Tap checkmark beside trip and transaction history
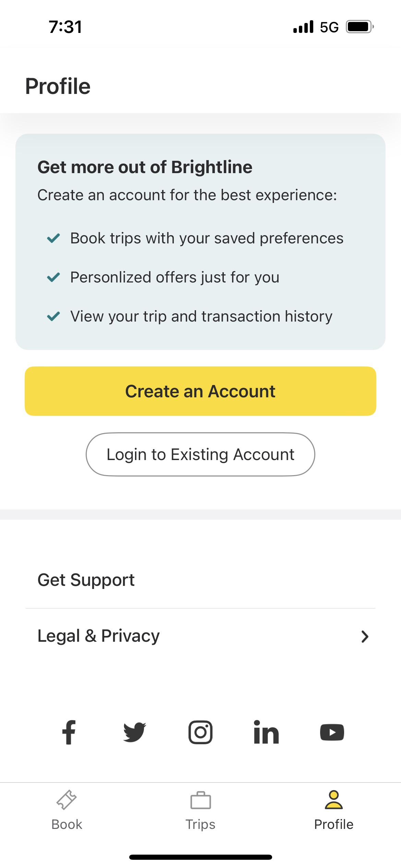 pyautogui.click(x=53, y=316)
